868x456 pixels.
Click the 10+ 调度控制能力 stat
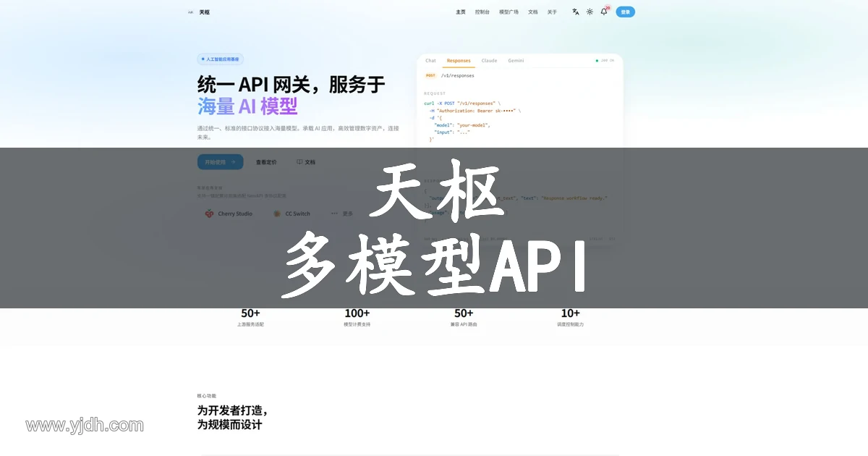tap(570, 318)
